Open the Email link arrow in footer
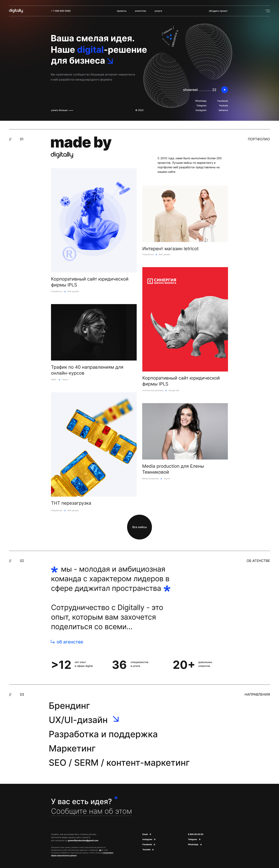Screen dimensions: 279x868 coord(150,834)
